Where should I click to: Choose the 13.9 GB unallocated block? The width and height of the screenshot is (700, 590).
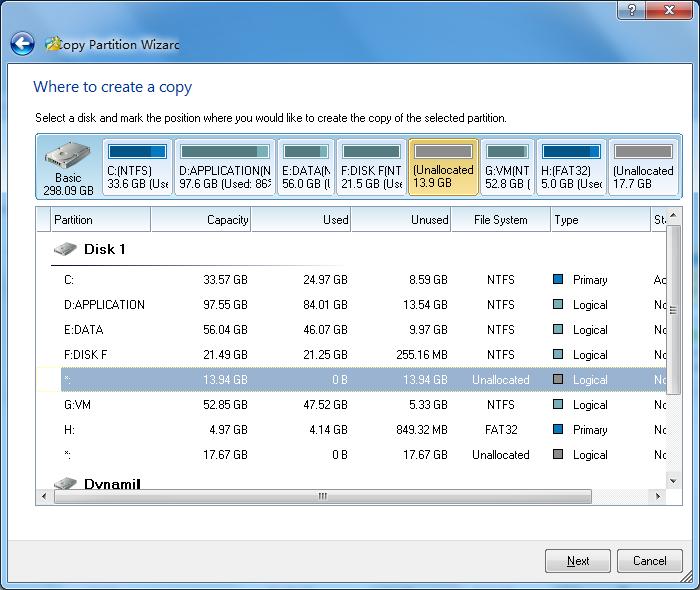pos(443,167)
